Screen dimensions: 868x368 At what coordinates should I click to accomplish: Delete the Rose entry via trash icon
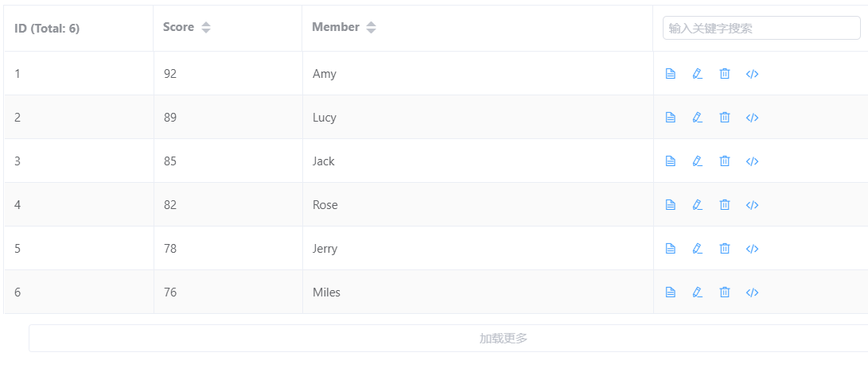(725, 205)
